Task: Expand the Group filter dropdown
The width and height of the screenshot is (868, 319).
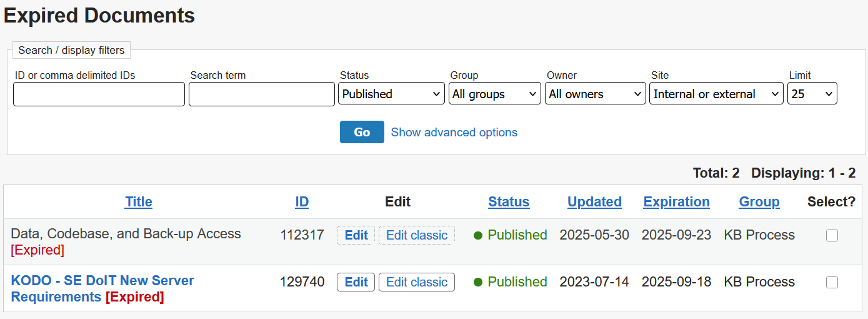Action: (494, 94)
